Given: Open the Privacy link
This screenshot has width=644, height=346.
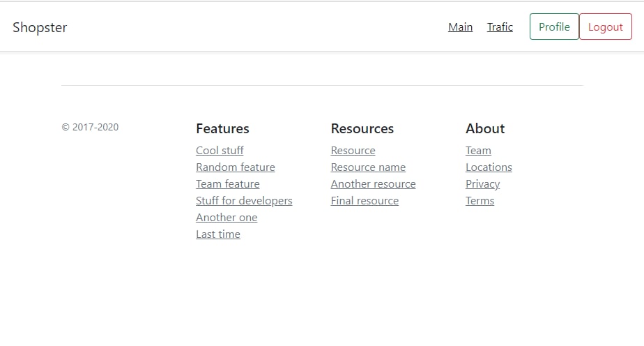Looking at the screenshot, I should pos(482,184).
